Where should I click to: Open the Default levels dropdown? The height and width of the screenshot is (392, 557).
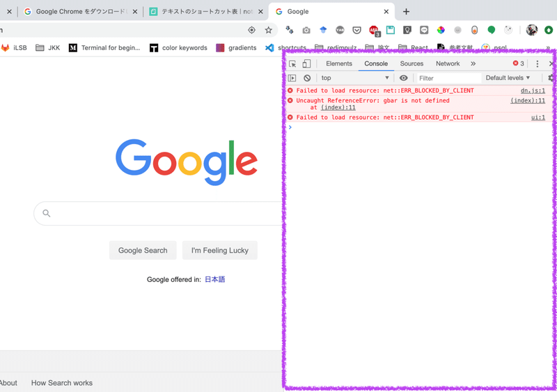tap(508, 78)
